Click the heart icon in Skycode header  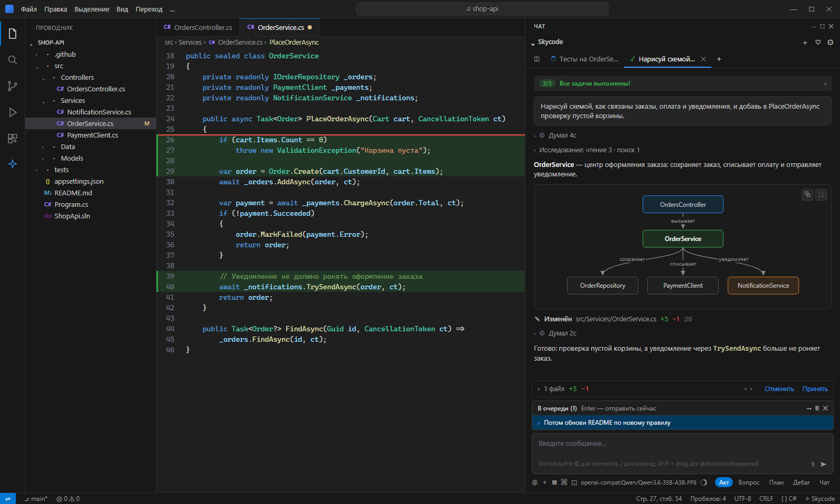818,43
